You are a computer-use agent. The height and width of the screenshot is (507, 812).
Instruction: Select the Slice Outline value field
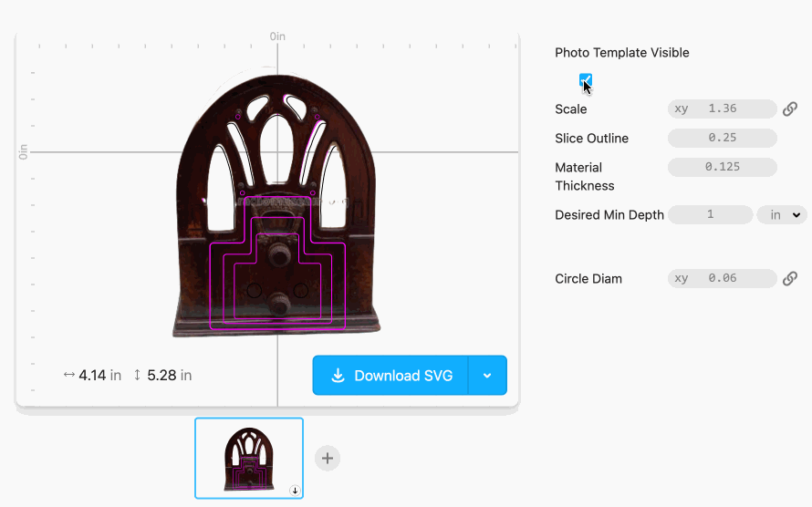(722, 138)
